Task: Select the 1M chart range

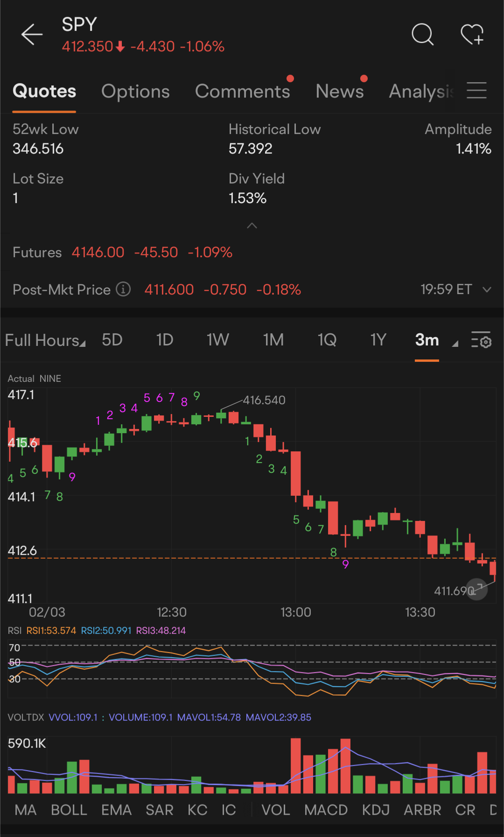Action: tap(273, 340)
